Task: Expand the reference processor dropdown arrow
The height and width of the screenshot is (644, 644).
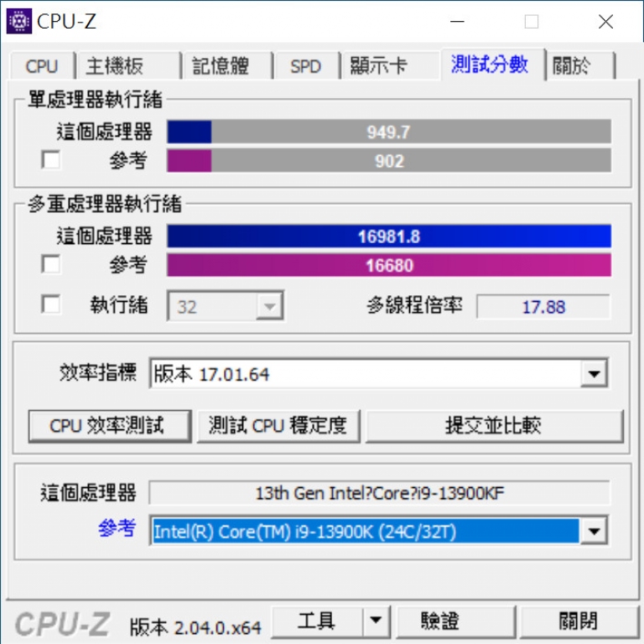Action: point(594,531)
